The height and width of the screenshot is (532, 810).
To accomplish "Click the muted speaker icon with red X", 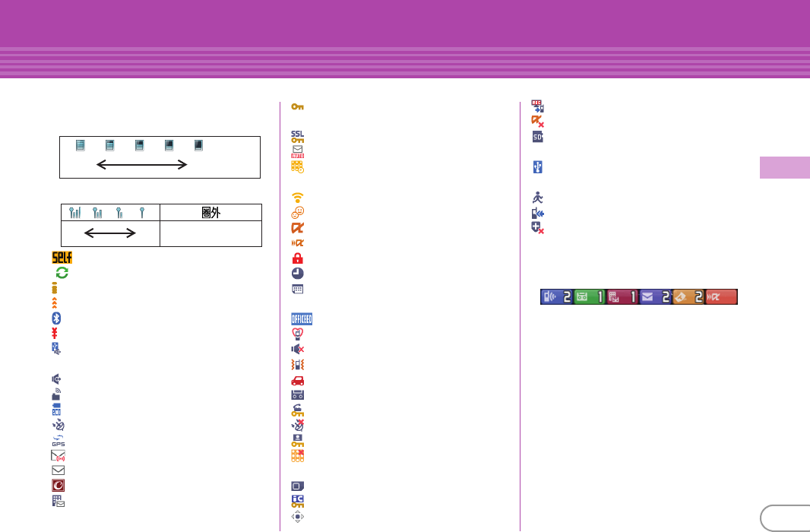I will click(298, 349).
